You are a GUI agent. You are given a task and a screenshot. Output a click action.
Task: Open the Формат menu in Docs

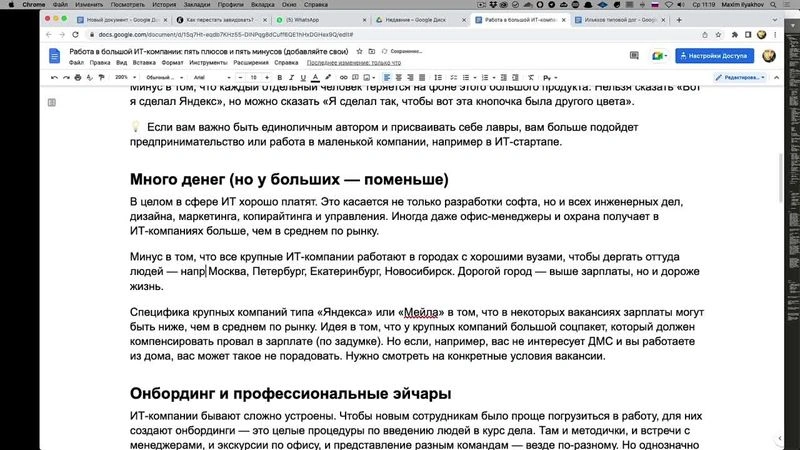[x=172, y=63]
